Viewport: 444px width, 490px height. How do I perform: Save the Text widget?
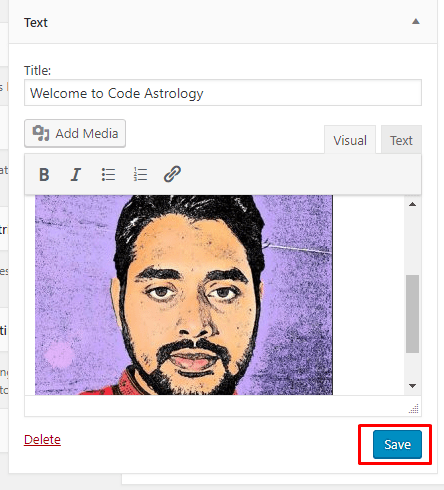[397, 444]
